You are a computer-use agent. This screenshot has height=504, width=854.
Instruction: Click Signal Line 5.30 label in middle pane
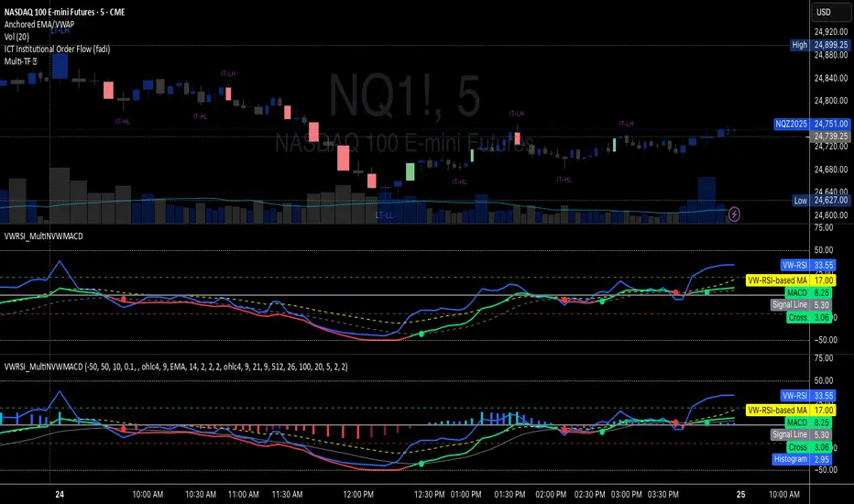pyautogui.click(x=801, y=304)
